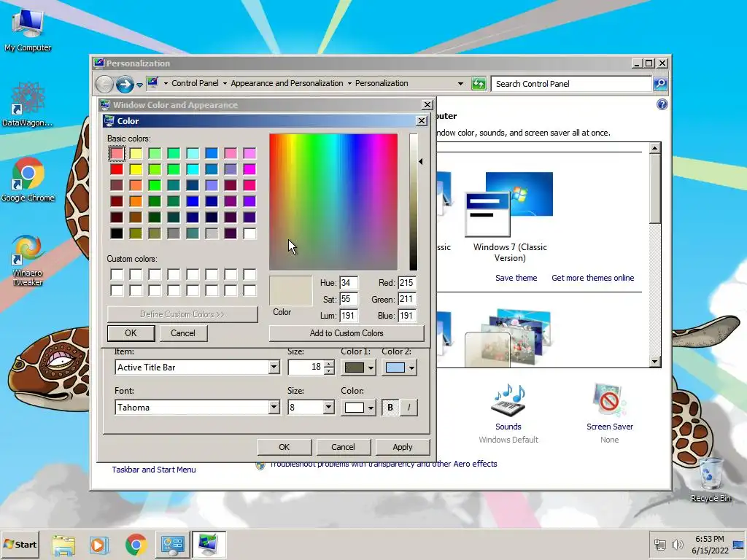747x560 pixels.
Task: Click the Personalization taskbar item
Action: pyautogui.click(x=209, y=544)
